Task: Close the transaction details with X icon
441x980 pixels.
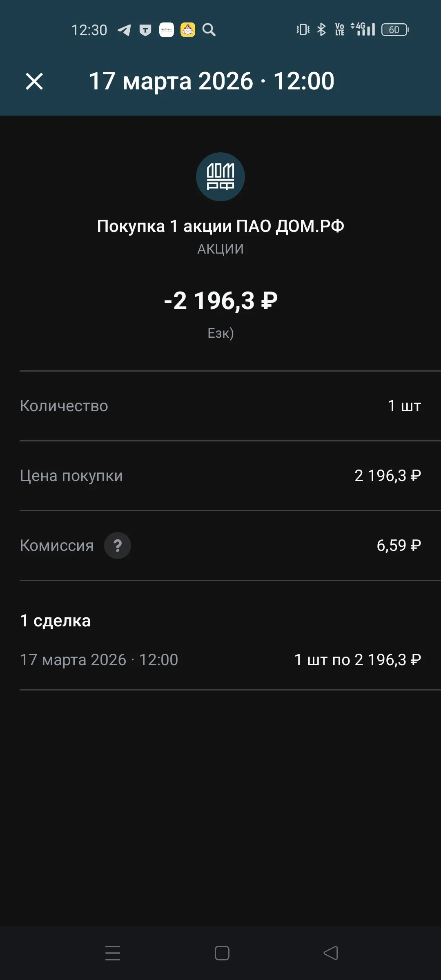Action: 34,81
